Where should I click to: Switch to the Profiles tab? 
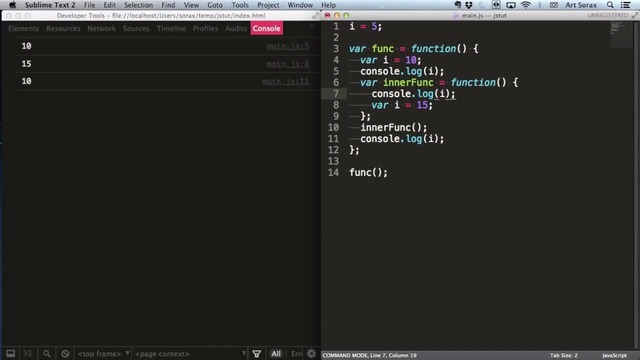pos(205,29)
